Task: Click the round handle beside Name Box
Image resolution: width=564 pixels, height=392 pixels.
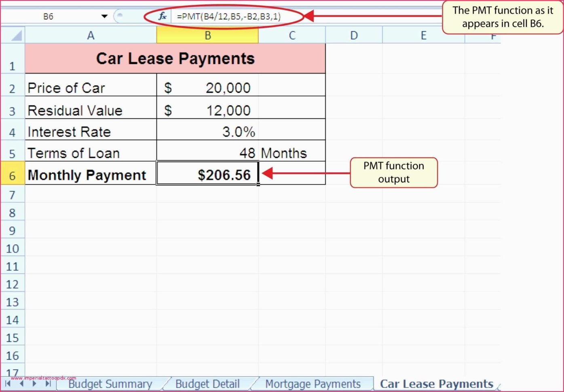Action: (x=119, y=16)
